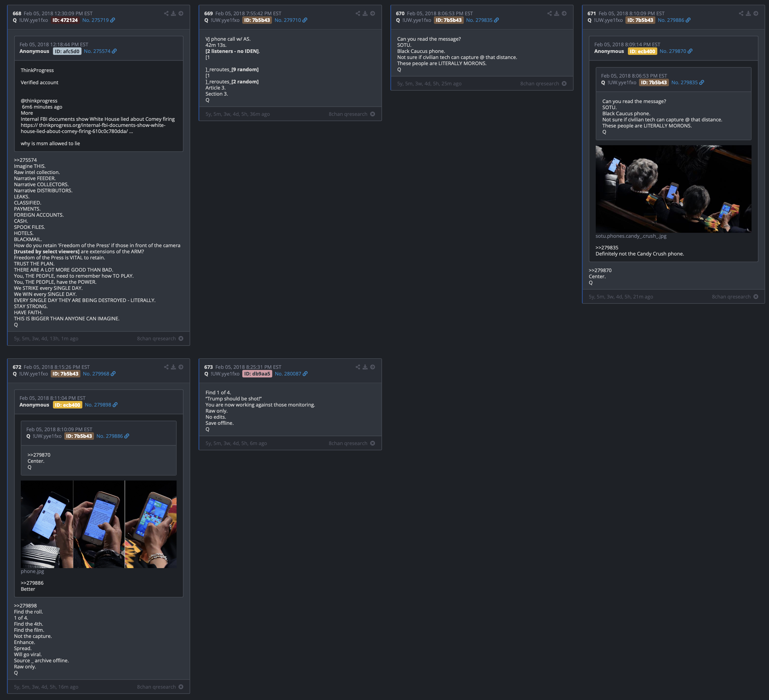Go to post 669 via the arrow-circle icon
The width and height of the screenshot is (769, 700).
pos(373,13)
